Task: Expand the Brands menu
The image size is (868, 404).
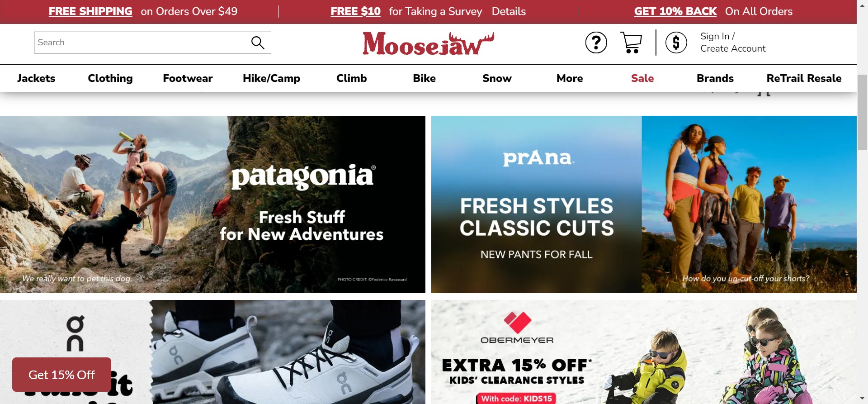Action: 715,78
